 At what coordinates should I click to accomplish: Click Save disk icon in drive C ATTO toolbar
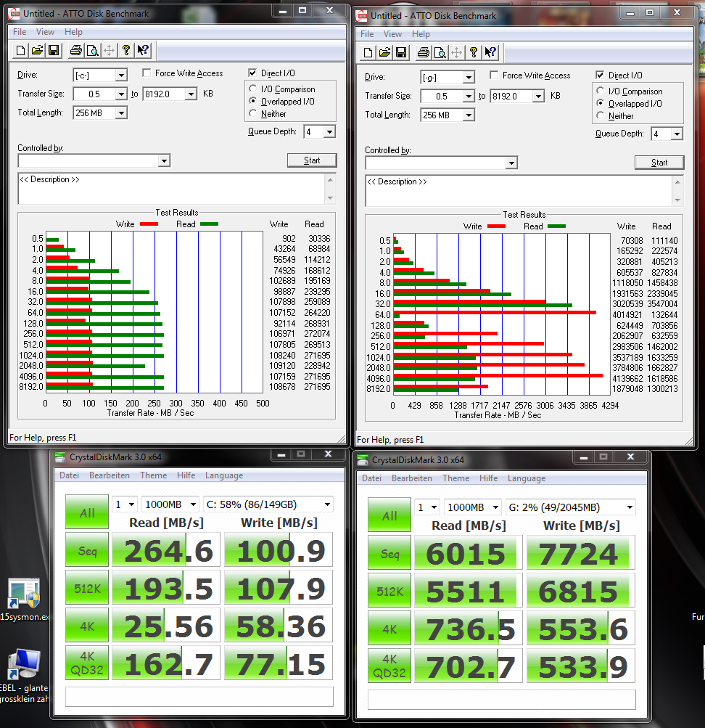point(53,50)
